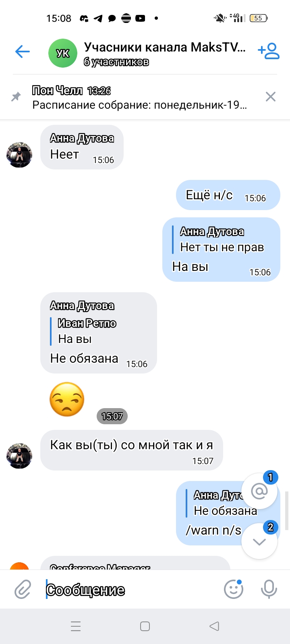Tap the Android system back triangle
This screenshot has width=290, height=644.
(x=214, y=626)
